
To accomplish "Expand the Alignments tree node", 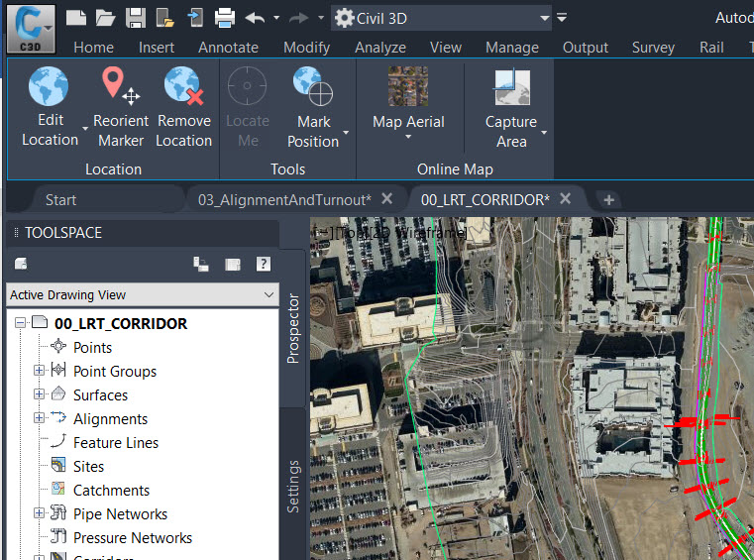I will [x=40, y=418].
